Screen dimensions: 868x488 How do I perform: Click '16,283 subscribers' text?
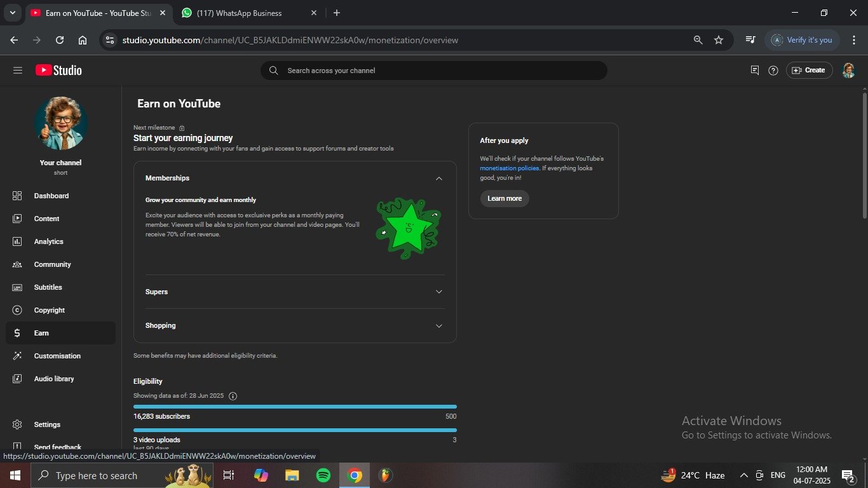[x=161, y=416]
